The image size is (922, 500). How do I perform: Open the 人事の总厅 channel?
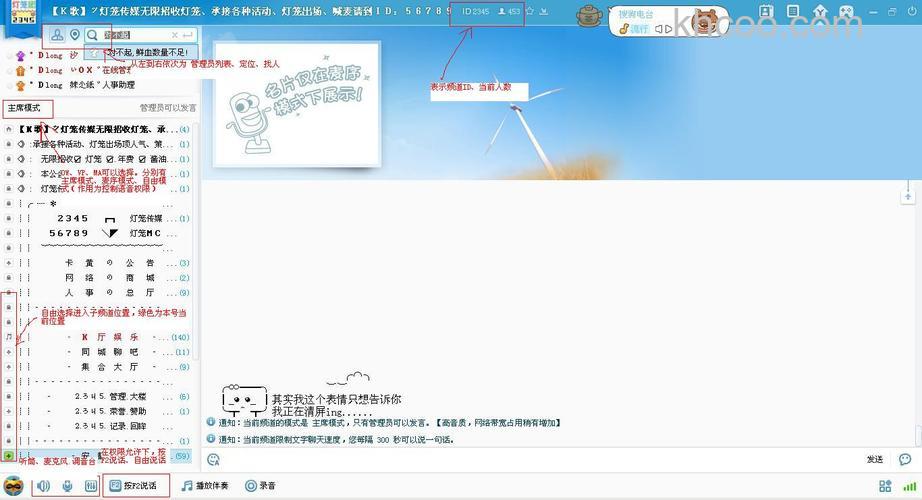97,292
